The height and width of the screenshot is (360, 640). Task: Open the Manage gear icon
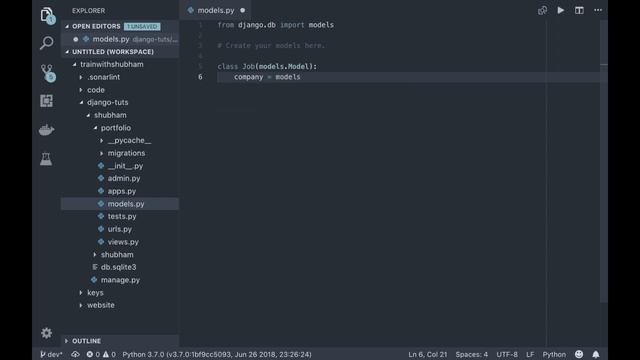(47, 333)
